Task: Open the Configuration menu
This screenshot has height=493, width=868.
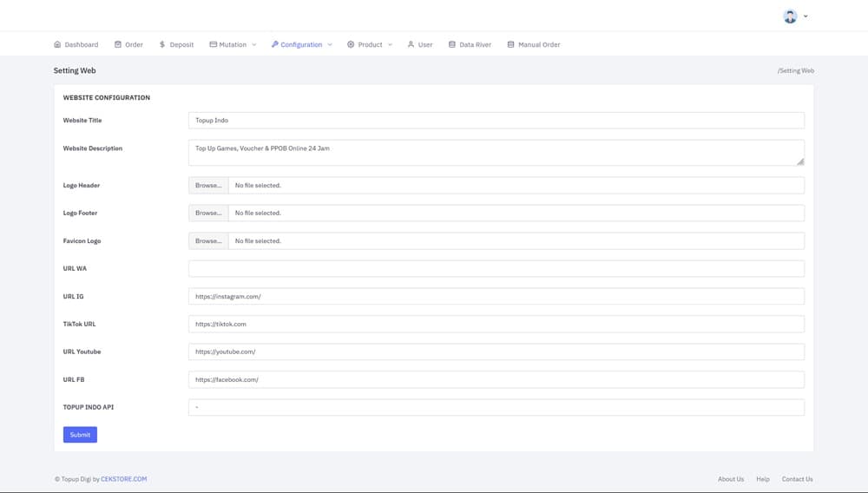Action: [301, 44]
